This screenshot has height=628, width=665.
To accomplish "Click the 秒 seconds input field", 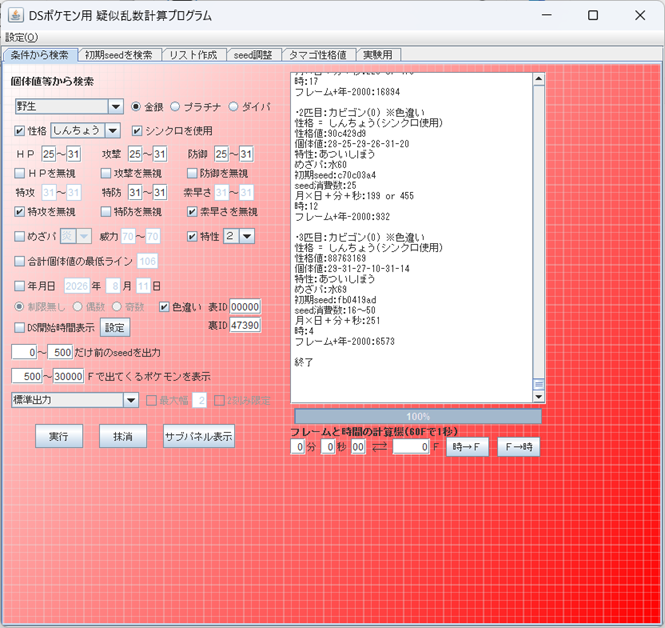I will click(328, 447).
